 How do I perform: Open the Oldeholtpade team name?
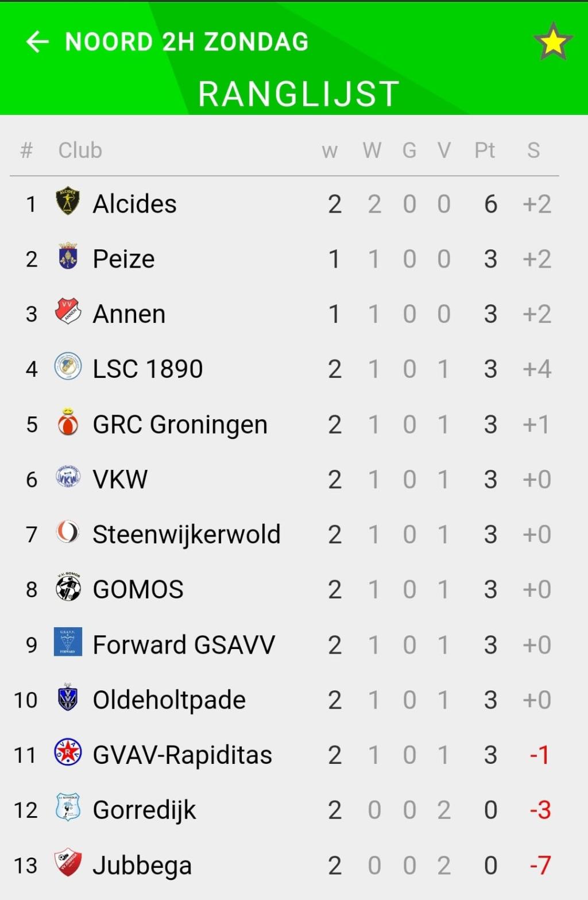coord(169,700)
